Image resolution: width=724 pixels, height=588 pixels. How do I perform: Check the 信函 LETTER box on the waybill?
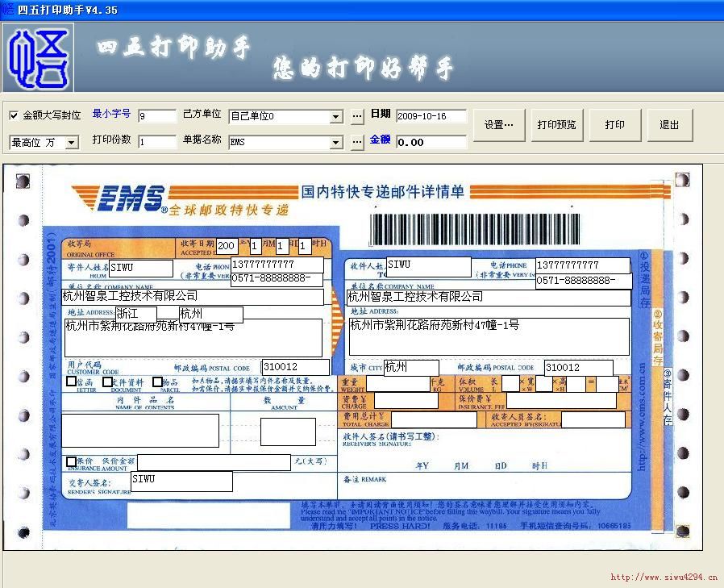click(x=72, y=382)
